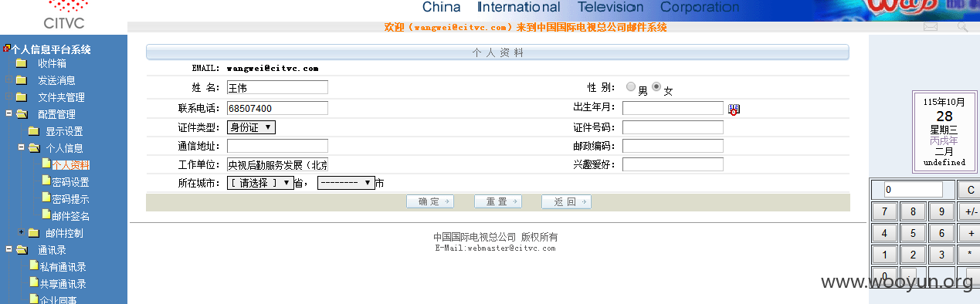
Task: Open 私有通讯录 link in the sidebar
Action: [63, 267]
